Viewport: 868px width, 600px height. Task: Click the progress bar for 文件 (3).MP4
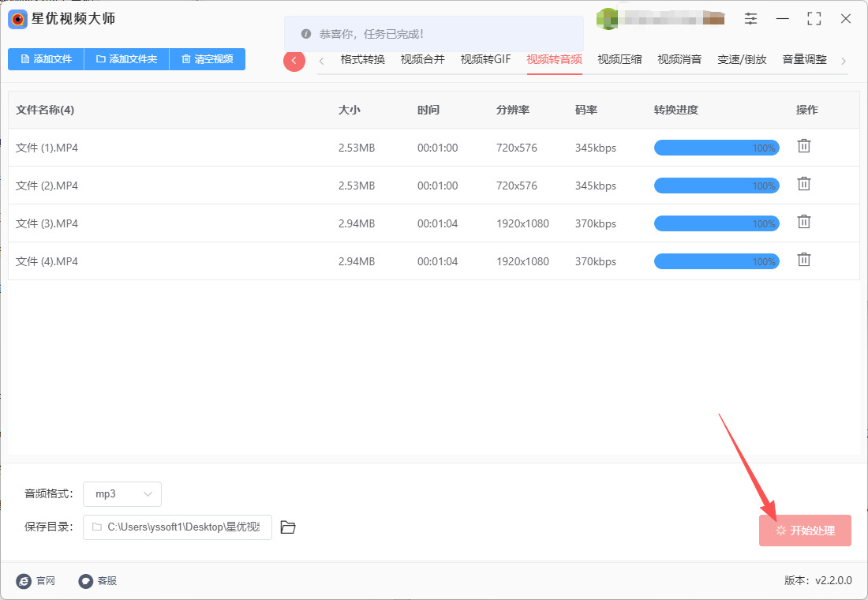[x=716, y=224]
